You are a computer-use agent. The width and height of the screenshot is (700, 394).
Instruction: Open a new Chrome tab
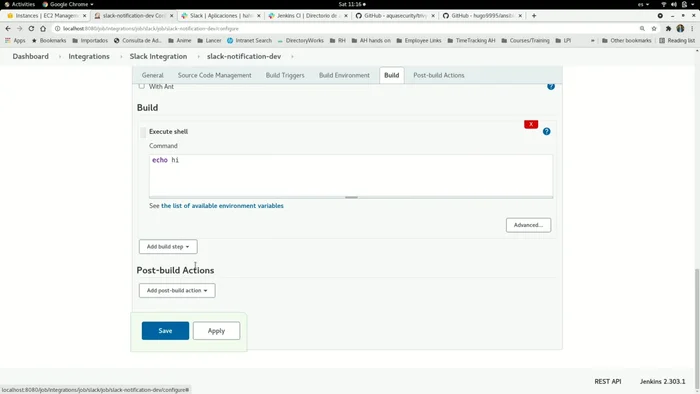pyautogui.click(x=534, y=16)
